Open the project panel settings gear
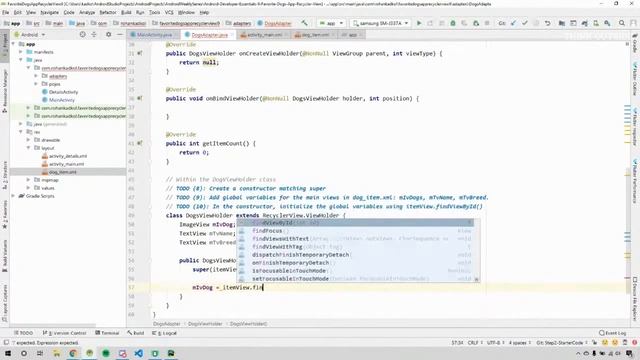This screenshot has width=640, height=360. coord(108,35)
